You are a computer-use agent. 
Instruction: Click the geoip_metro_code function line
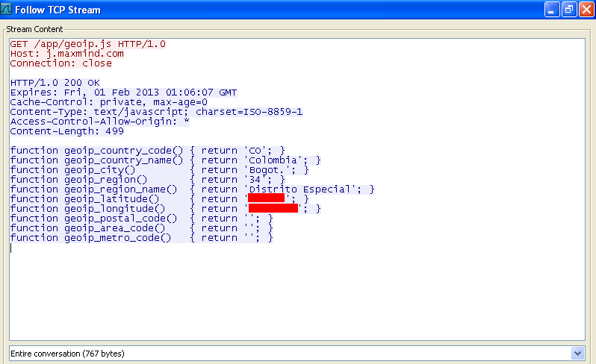(141, 238)
